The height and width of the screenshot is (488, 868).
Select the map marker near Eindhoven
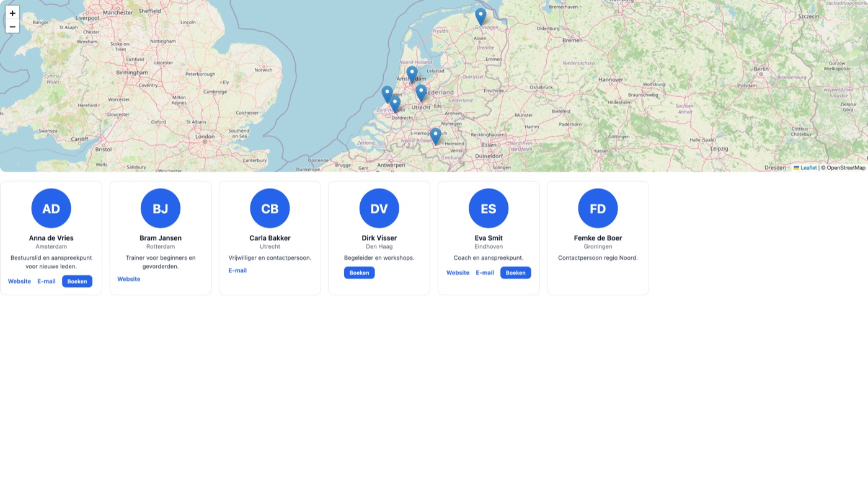pyautogui.click(x=435, y=136)
